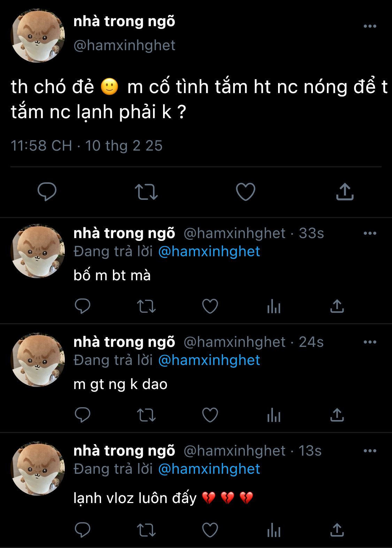
Task: Open more options on the 24s reply
Action: tap(370, 342)
